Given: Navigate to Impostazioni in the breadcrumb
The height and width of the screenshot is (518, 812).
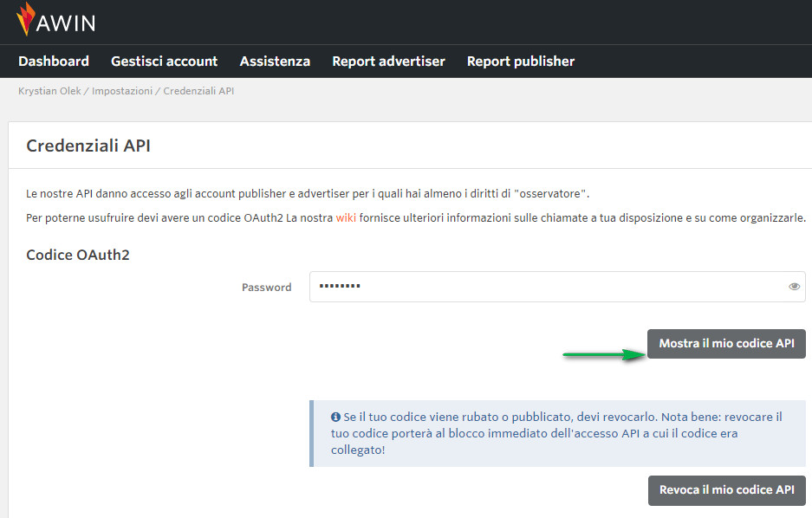Looking at the screenshot, I should click(122, 91).
